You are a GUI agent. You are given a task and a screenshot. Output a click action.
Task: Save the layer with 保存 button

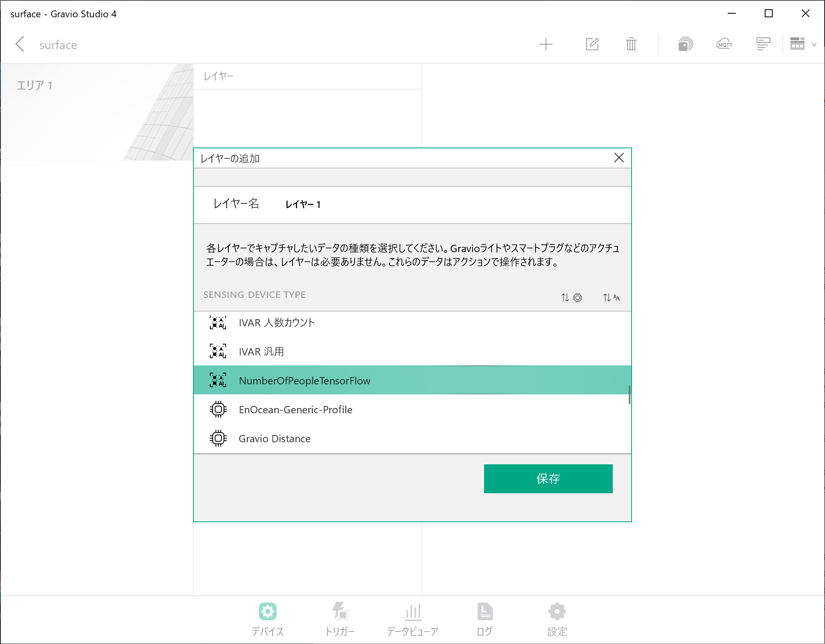click(x=548, y=479)
